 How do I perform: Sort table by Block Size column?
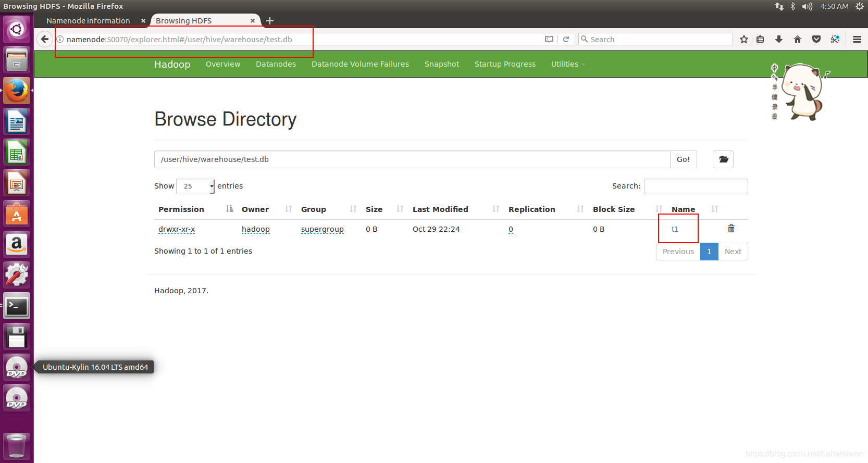(628, 209)
